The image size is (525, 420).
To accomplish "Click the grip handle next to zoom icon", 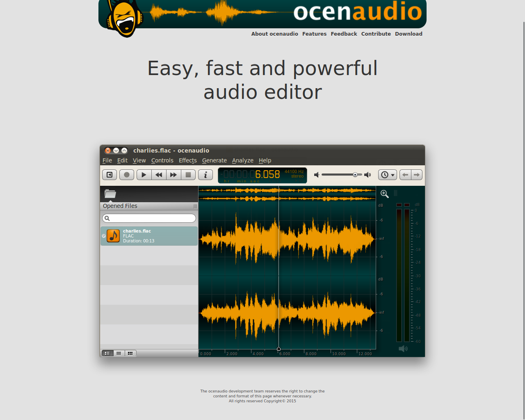I will (x=395, y=193).
